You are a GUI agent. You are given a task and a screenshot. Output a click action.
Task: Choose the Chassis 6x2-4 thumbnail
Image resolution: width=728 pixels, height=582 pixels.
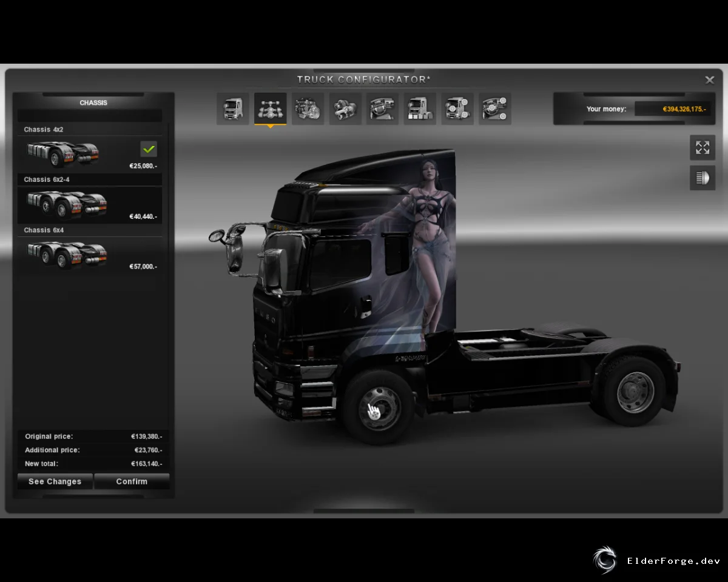[67, 204]
